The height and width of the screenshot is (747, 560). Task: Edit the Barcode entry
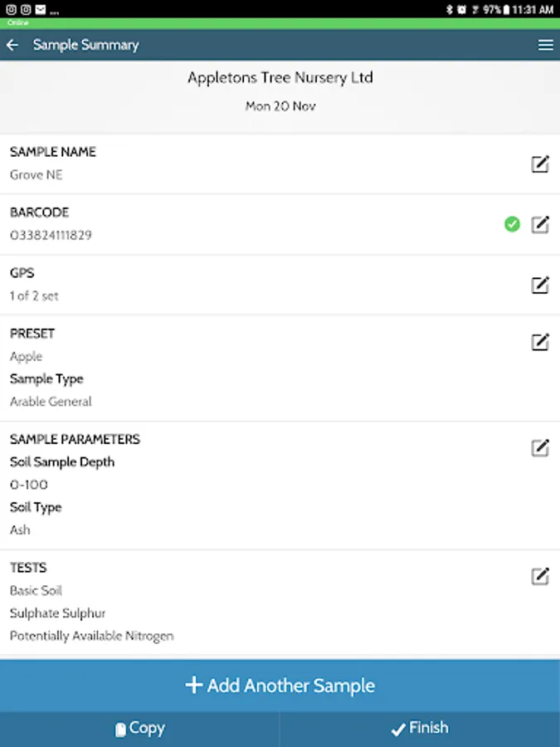point(540,224)
